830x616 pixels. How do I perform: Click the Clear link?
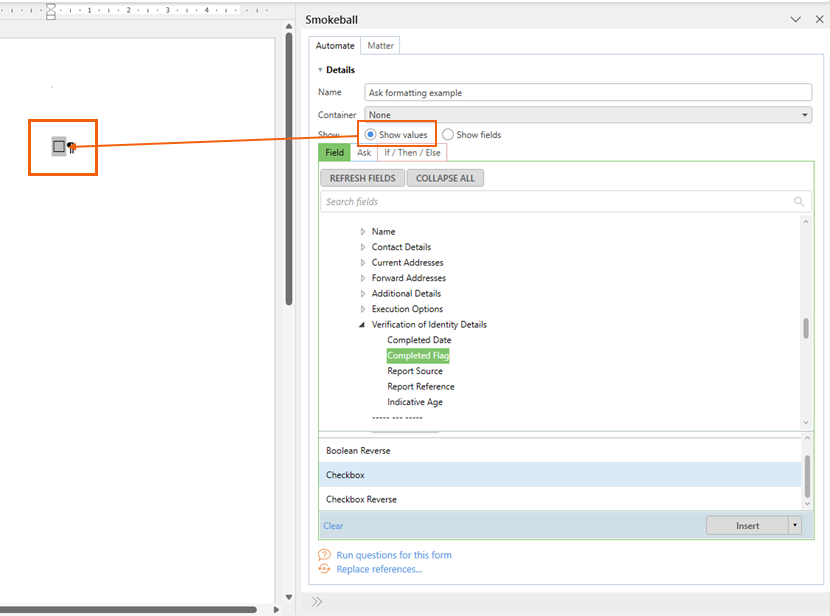click(x=333, y=526)
